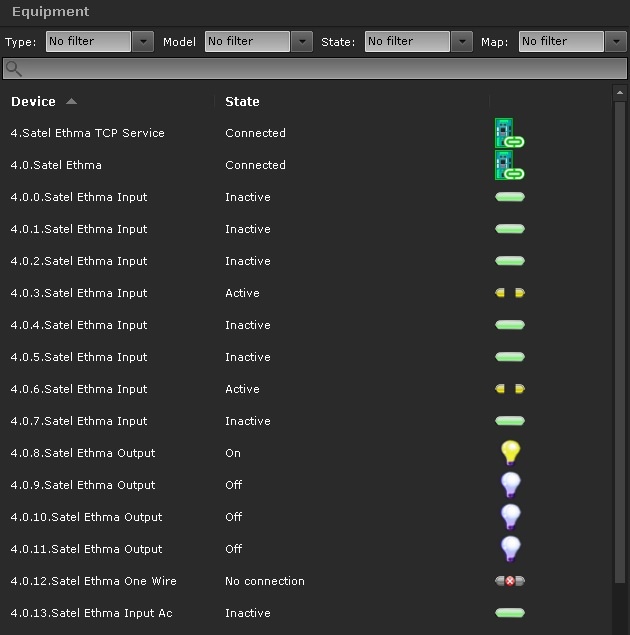Click the no connection icon for One Wire

coord(509,581)
